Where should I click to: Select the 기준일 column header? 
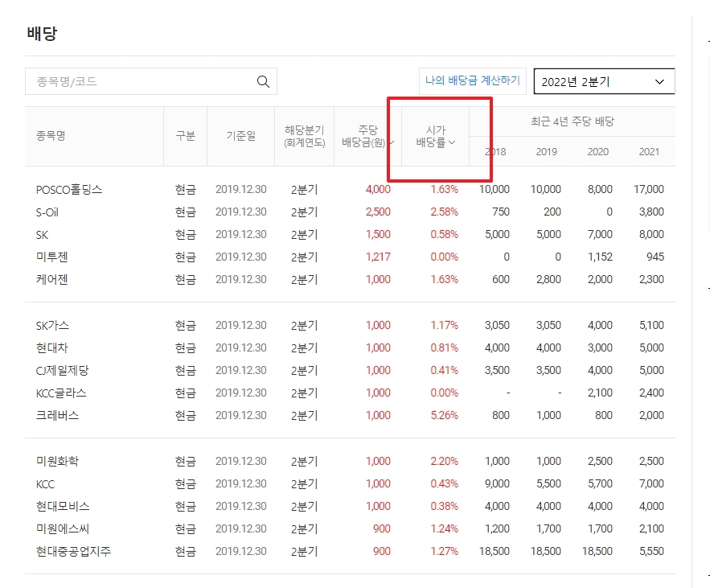click(x=241, y=135)
